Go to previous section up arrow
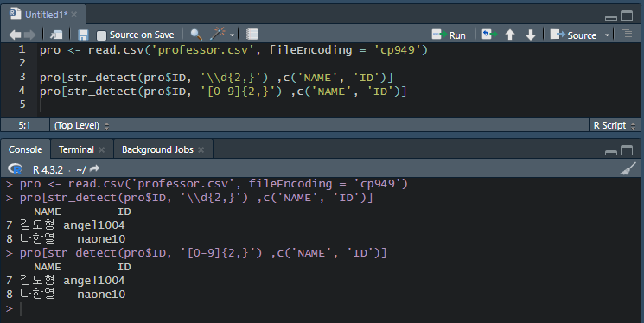The height and width of the screenshot is (323, 644). pos(510,35)
